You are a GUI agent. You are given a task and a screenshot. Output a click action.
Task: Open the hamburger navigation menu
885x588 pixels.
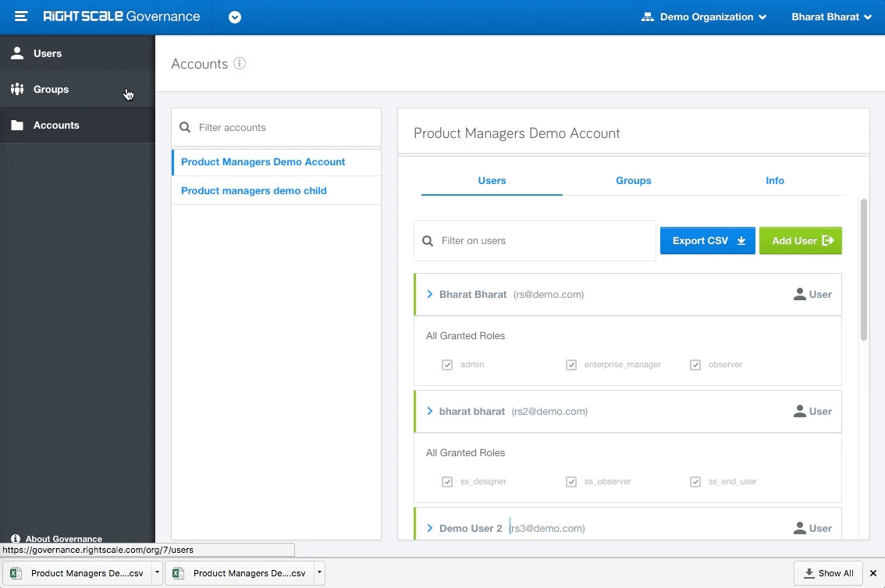pos(21,16)
